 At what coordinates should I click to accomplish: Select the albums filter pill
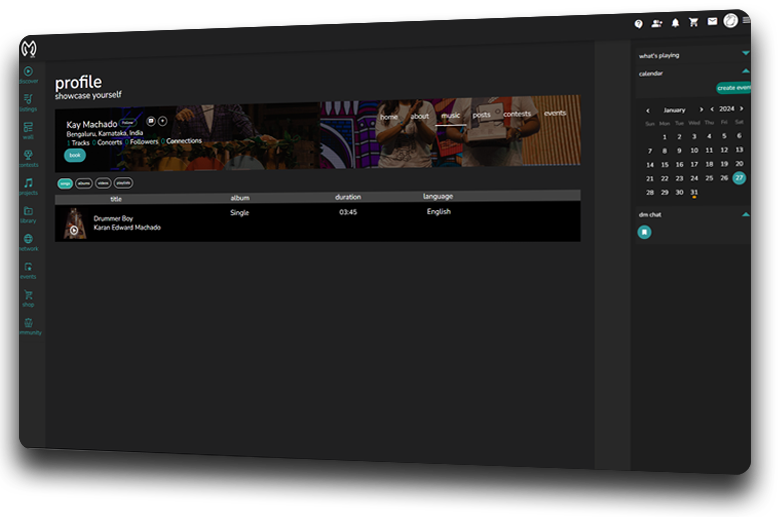pyautogui.click(x=84, y=183)
